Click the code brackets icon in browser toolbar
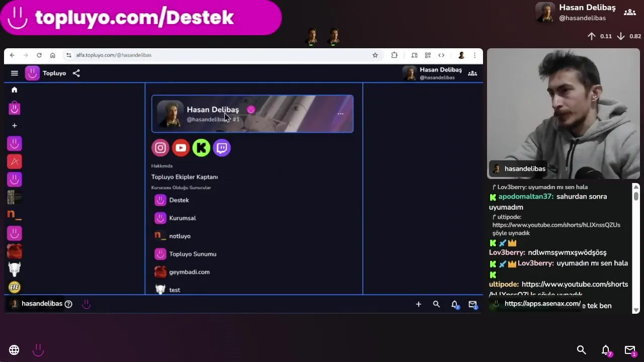The height and width of the screenshot is (362, 644). [441, 55]
